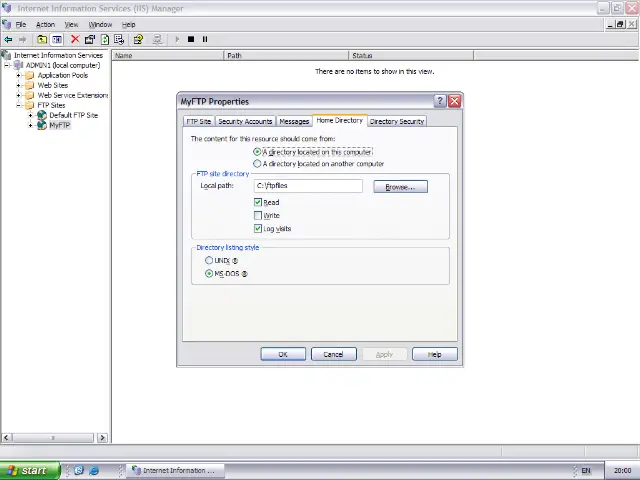The width and height of the screenshot is (640, 480).
Task: Toggle the Log visits checkbox
Action: [x=258, y=228]
